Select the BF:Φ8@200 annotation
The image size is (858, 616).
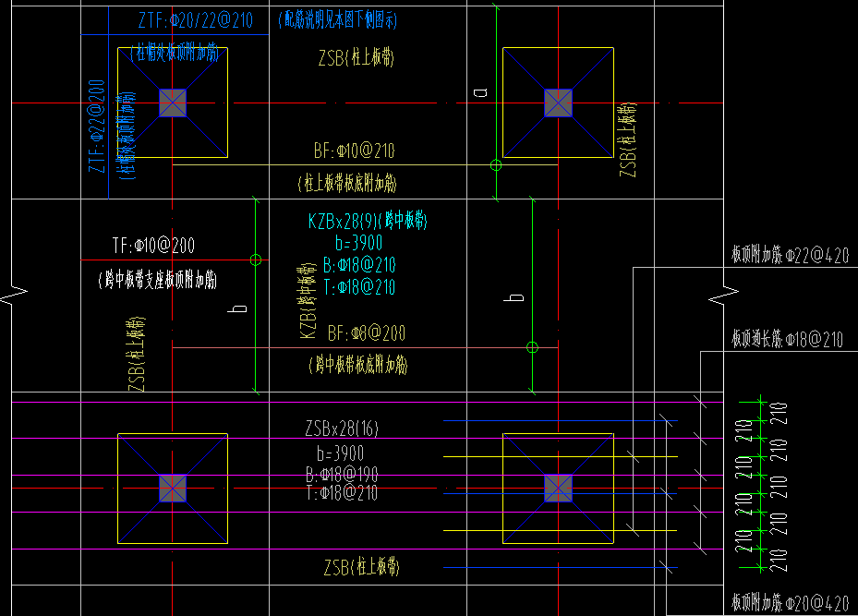(x=366, y=333)
